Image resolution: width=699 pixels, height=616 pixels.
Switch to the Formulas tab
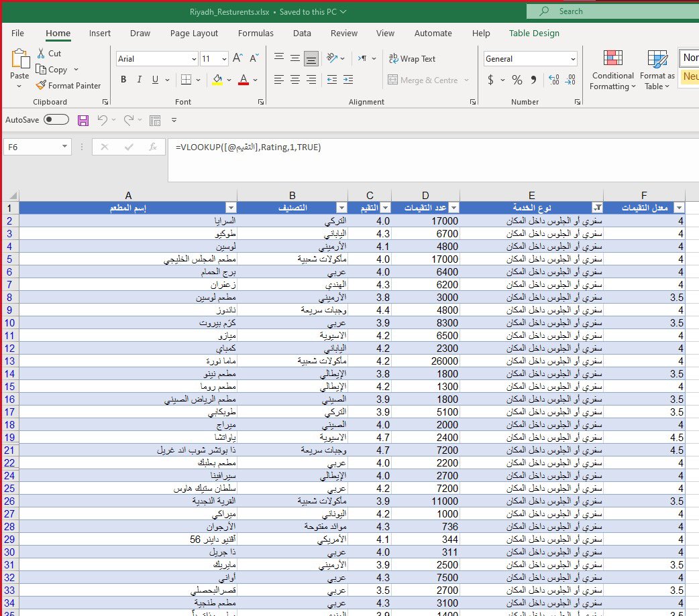(256, 33)
